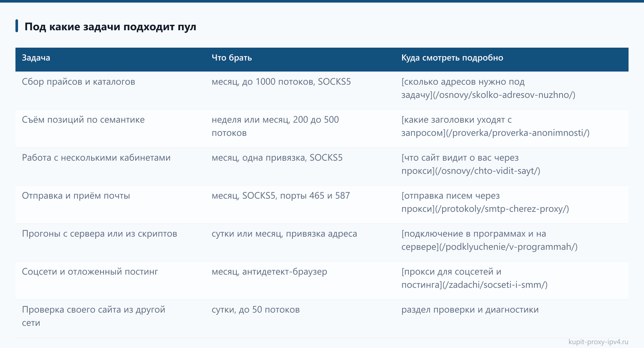Select the cell 'Соцсети и отложенный постинг'
The height and width of the screenshot is (348, 644).
pyautogui.click(x=110, y=280)
